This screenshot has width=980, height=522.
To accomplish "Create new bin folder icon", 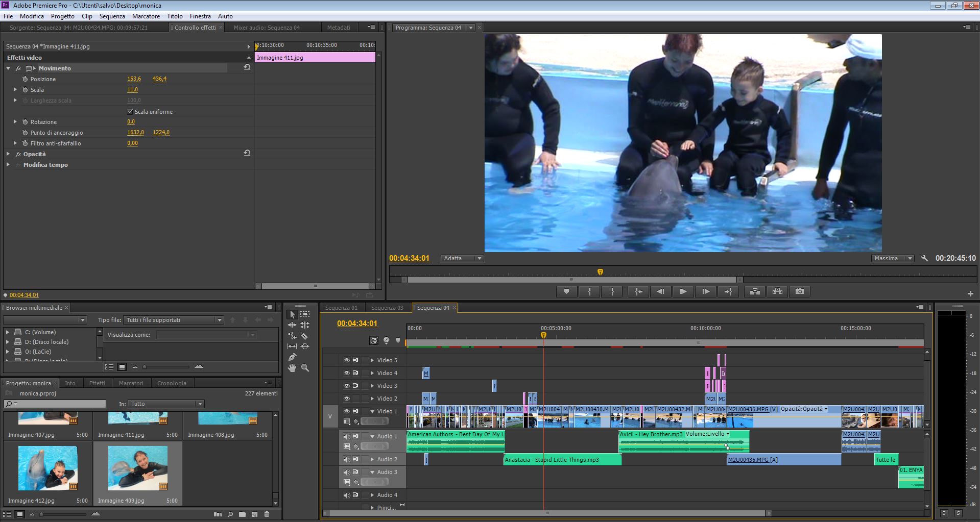I will pos(242,514).
